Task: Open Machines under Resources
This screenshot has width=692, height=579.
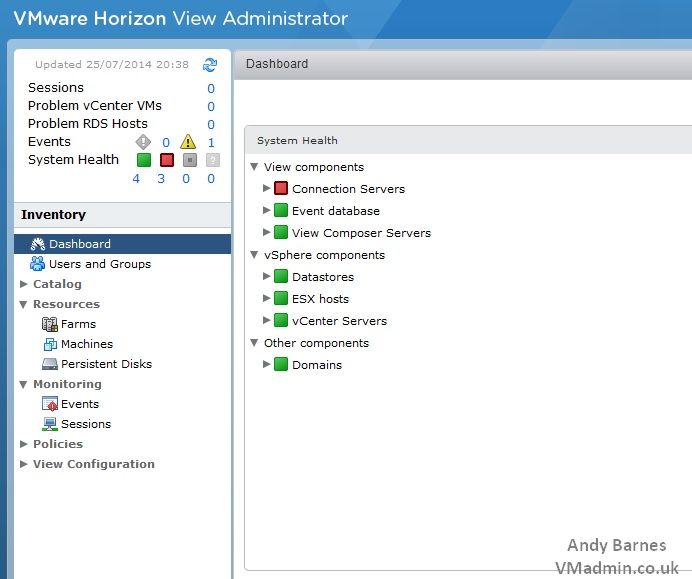Action: click(x=87, y=344)
